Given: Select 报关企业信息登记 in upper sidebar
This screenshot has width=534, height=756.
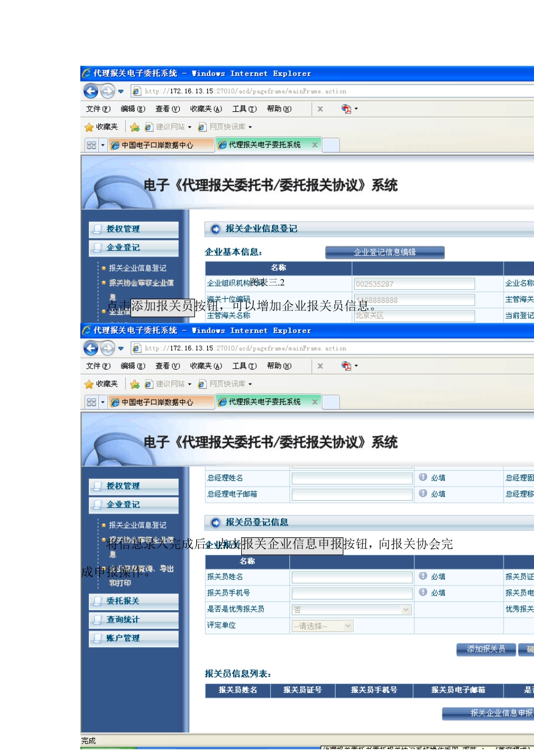Looking at the screenshot, I should click(137, 268).
